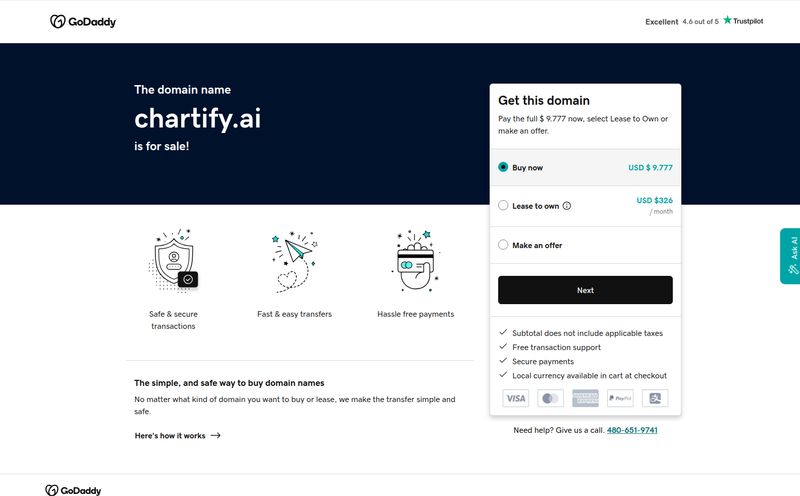Open the Ask AI side tab
The image size is (800, 496).
[x=790, y=256]
